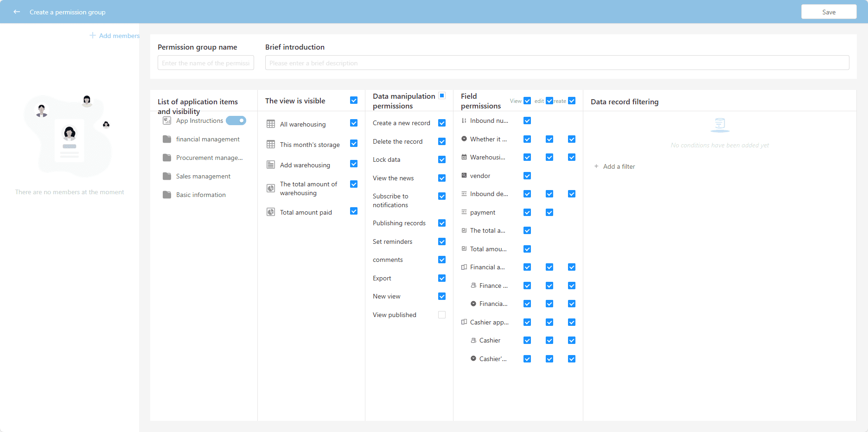Click the App Instructions icon

tap(167, 121)
